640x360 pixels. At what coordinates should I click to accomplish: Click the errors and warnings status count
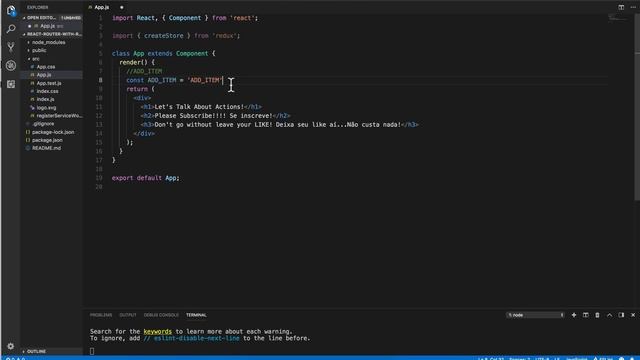(x=15, y=358)
